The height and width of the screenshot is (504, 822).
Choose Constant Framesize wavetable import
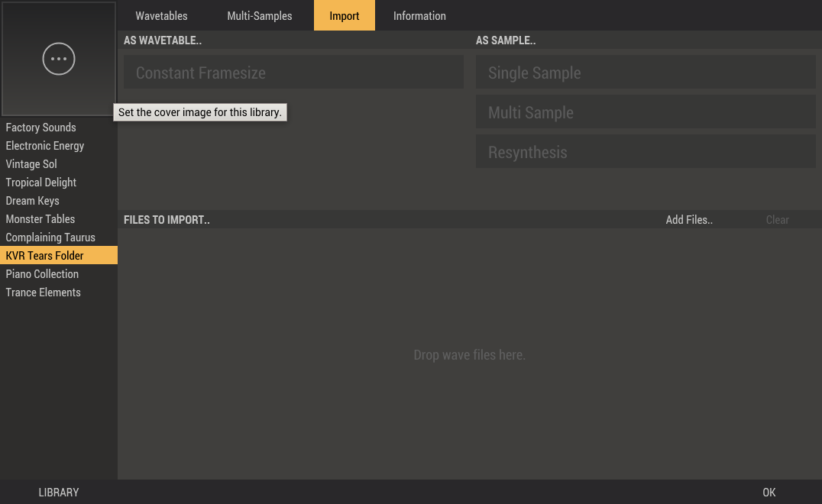(293, 73)
